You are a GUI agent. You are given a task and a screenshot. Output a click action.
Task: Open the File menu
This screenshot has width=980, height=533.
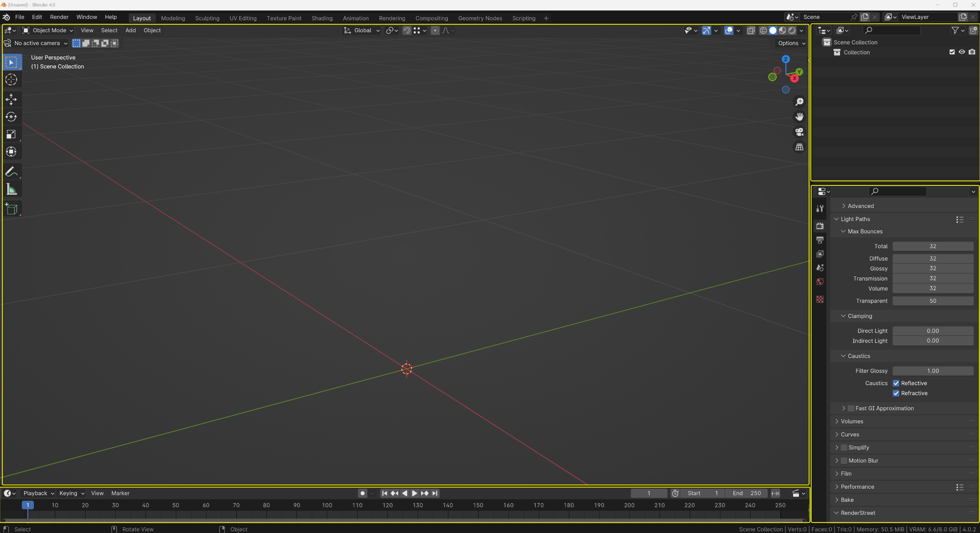point(20,17)
